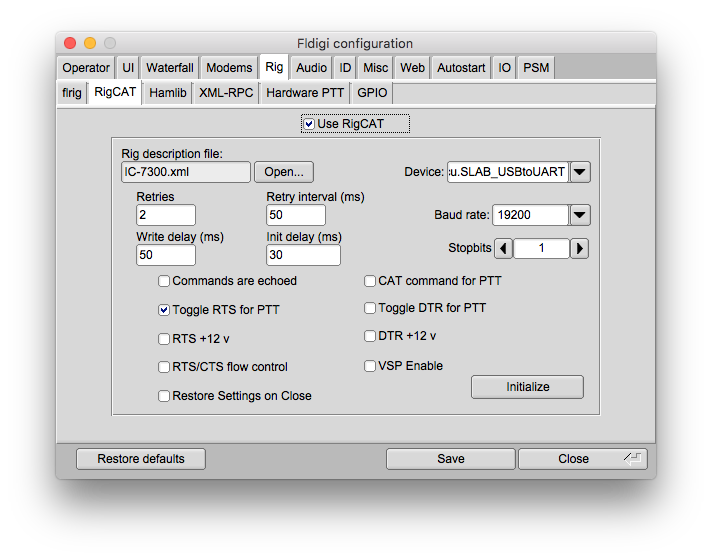Select the flrig sub-tab
The height and width of the screenshot is (559, 712).
coord(72,93)
